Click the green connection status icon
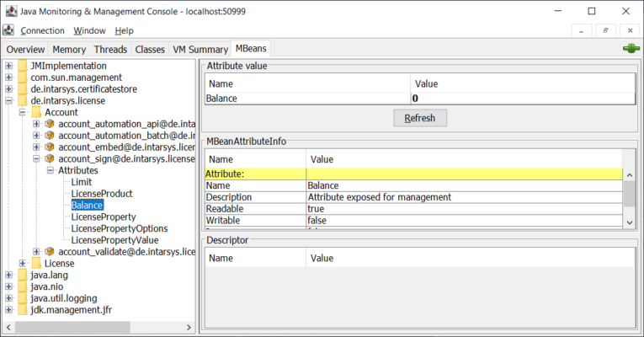644x337 pixels. coord(631,49)
